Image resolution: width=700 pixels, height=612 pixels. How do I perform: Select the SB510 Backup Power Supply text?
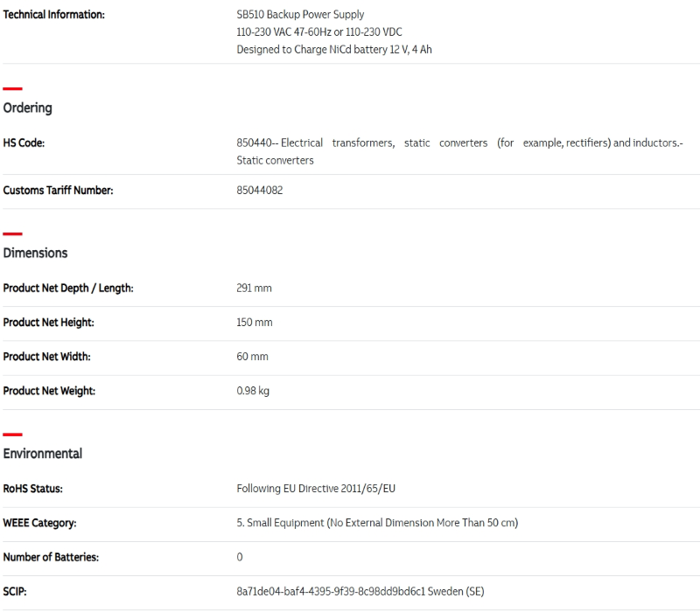(x=300, y=15)
